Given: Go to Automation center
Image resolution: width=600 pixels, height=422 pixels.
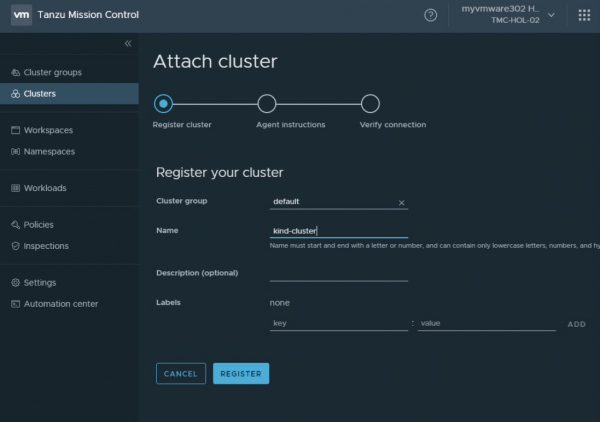Looking at the screenshot, I should click(x=60, y=304).
